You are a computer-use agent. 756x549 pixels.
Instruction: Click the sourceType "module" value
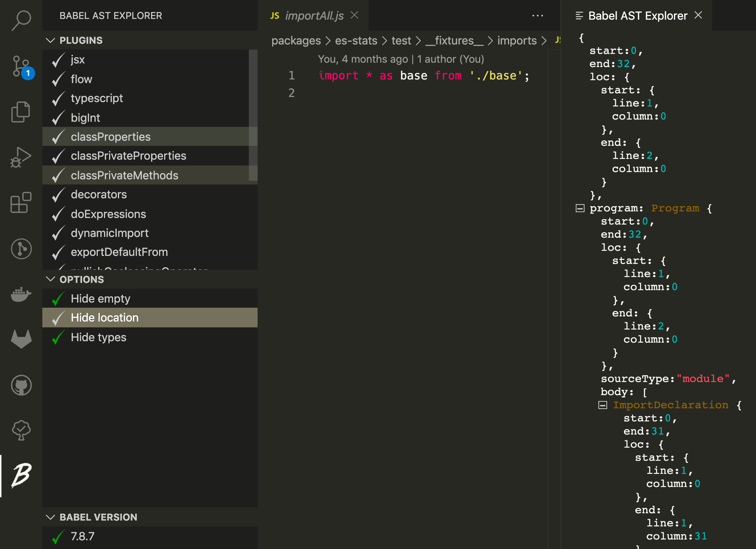(x=703, y=379)
